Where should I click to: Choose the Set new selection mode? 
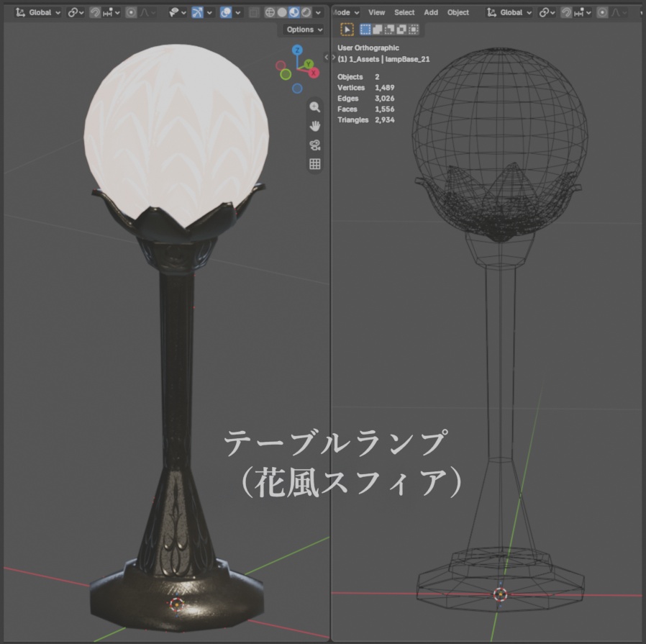point(365,30)
